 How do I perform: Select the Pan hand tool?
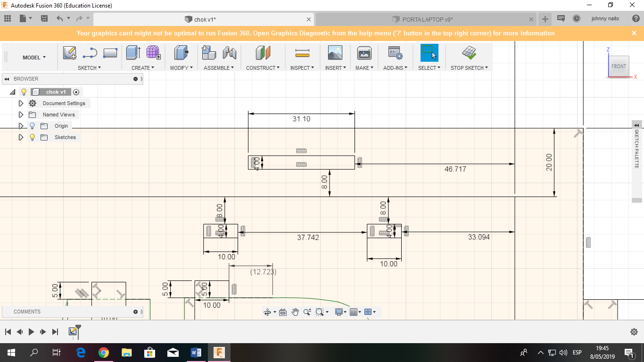point(295,312)
